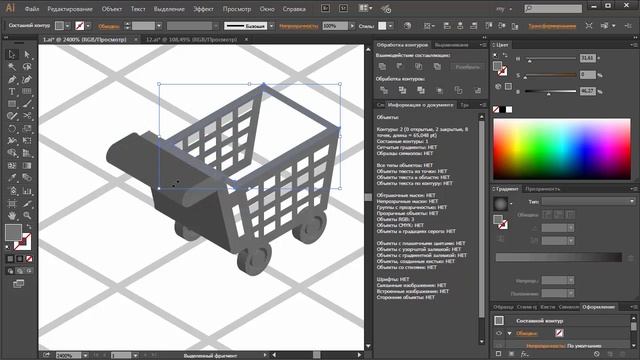Switch to Выравнивание panel tab
The height and width of the screenshot is (360, 640).
coord(451,45)
